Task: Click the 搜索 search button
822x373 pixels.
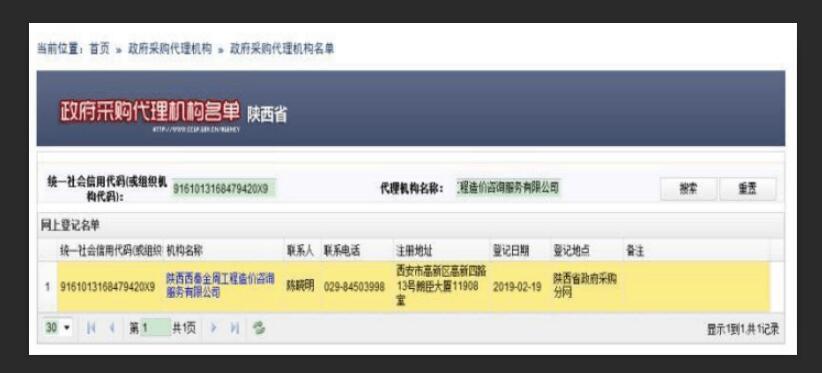Action: click(x=688, y=190)
